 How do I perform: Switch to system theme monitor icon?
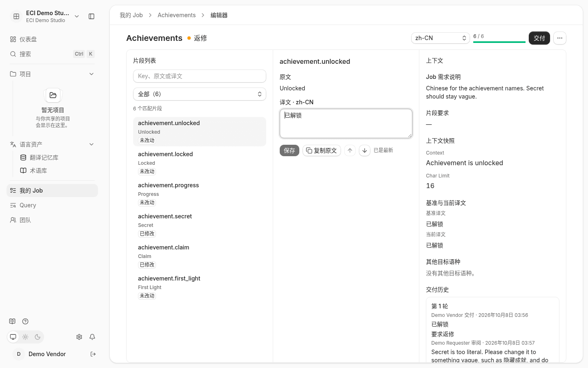pyautogui.click(x=13, y=337)
